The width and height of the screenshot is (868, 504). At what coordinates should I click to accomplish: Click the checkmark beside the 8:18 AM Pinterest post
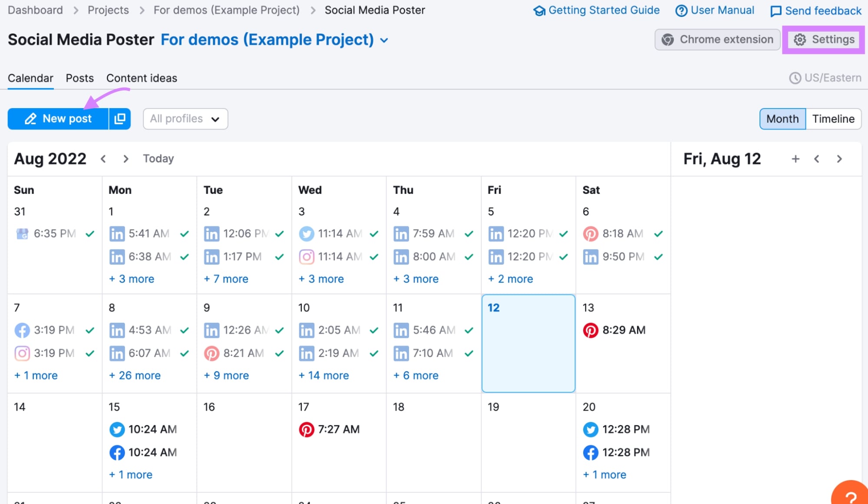[658, 233]
